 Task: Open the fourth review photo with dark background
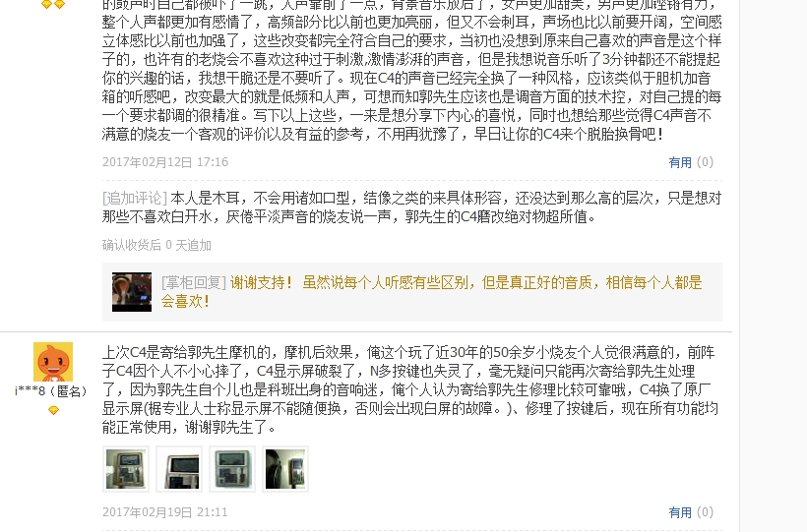click(x=285, y=469)
